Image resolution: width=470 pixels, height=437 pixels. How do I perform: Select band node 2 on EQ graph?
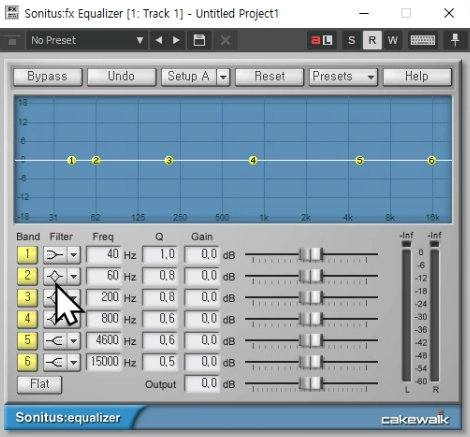(x=96, y=161)
